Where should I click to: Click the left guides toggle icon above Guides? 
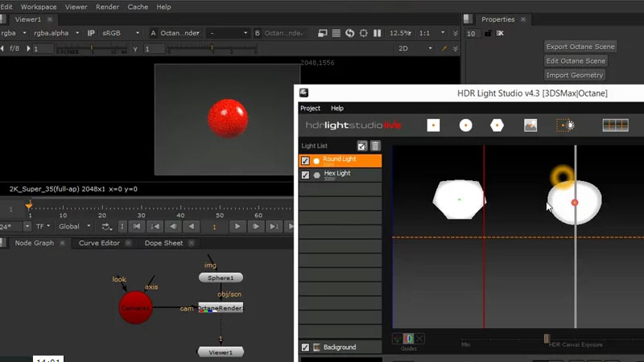click(397, 338)
